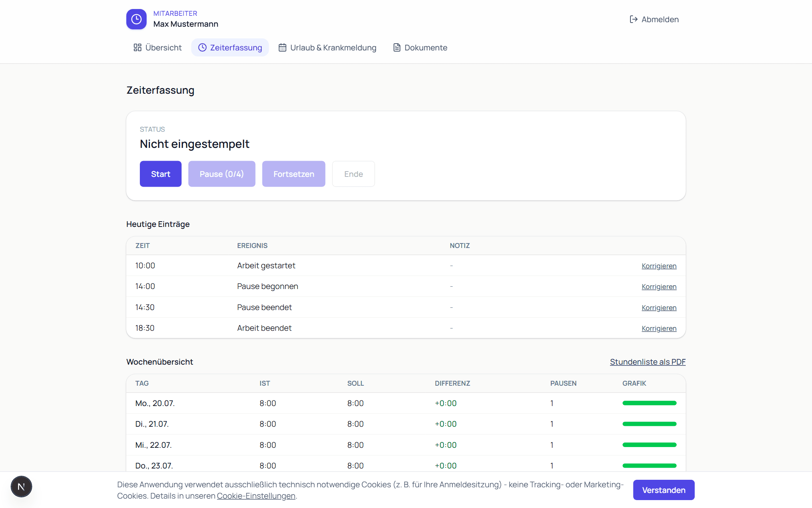The width and height of the screenshot is (812, 508).
Task: Download Stundenliste als PDF
Action: point(648,362)
